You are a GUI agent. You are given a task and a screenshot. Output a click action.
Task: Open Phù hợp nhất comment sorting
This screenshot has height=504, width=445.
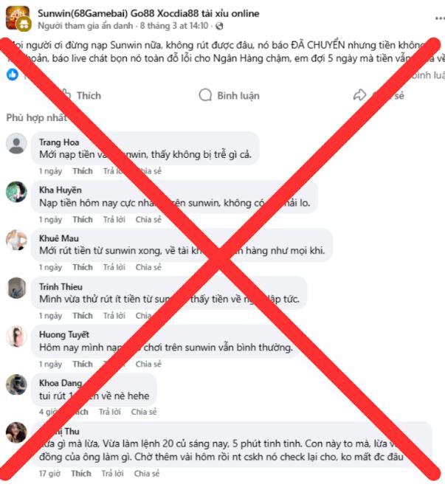[37, 117]
